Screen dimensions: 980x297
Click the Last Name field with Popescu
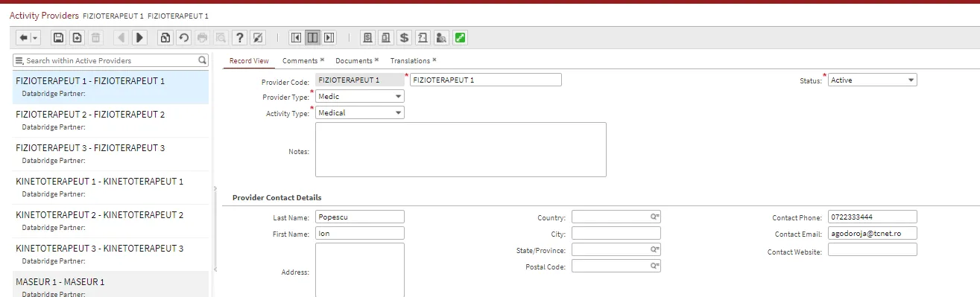pyautogui.click(x=360, y=217)
